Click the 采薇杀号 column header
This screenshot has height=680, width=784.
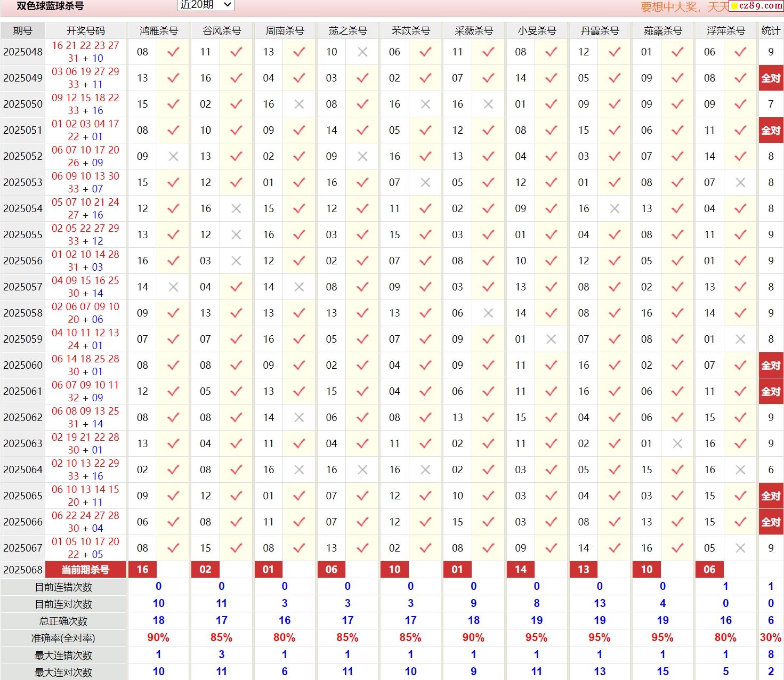[473, 30]
